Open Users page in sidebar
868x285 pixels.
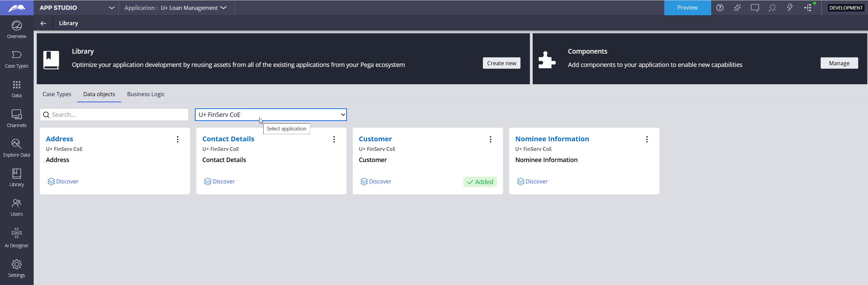(16, 207)
